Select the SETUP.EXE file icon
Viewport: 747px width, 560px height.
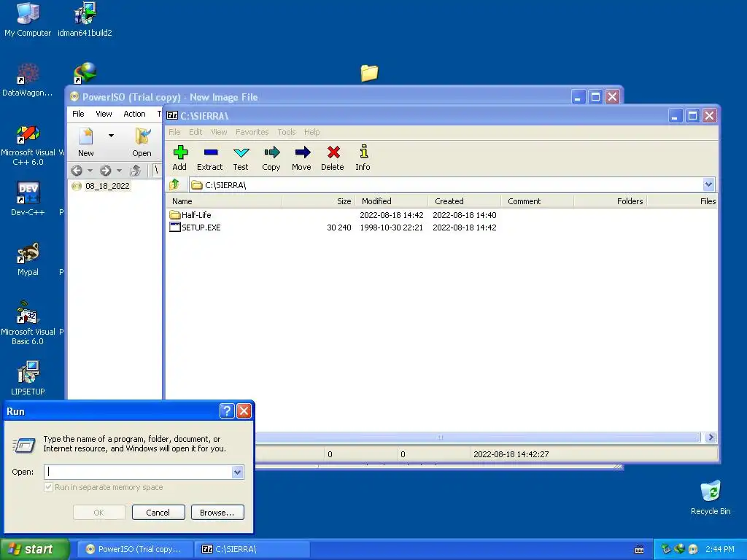(175, 227)
